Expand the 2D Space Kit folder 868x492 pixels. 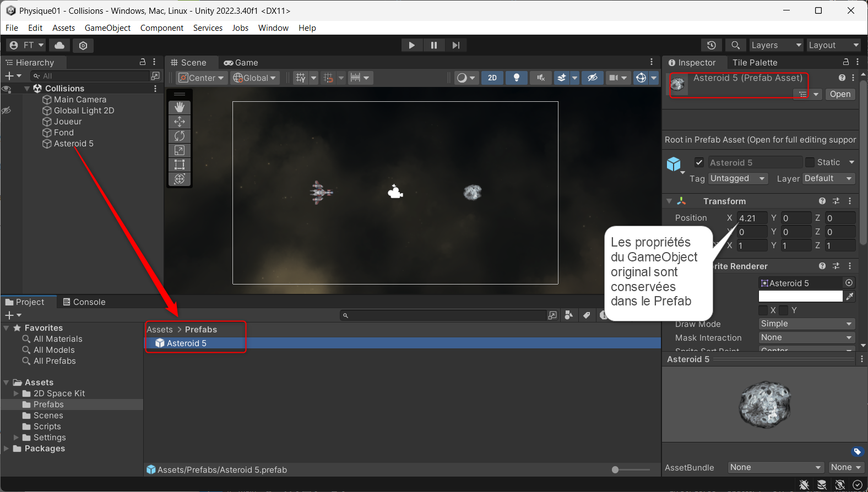[17, 393]
